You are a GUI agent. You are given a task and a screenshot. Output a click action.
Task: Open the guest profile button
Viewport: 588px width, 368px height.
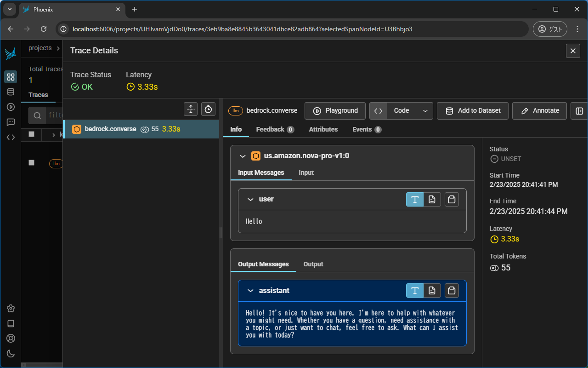(550, 29)
